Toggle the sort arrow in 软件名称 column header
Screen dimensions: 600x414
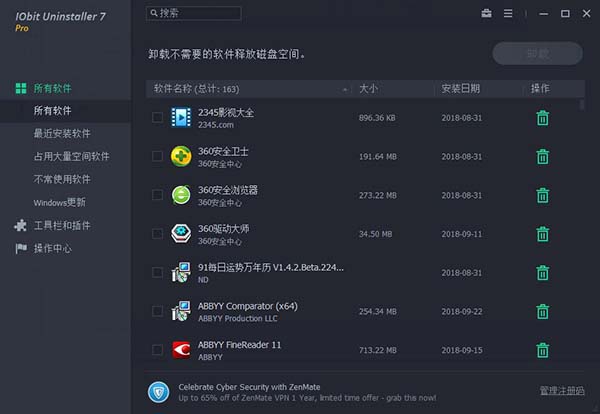pyautogui.click(x=345, y=90)
